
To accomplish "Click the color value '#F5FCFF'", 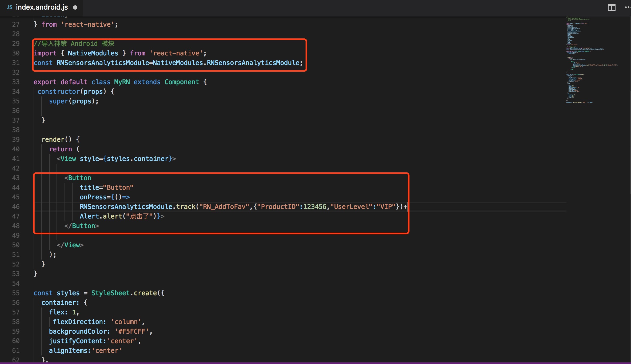I will coord(132,331).
